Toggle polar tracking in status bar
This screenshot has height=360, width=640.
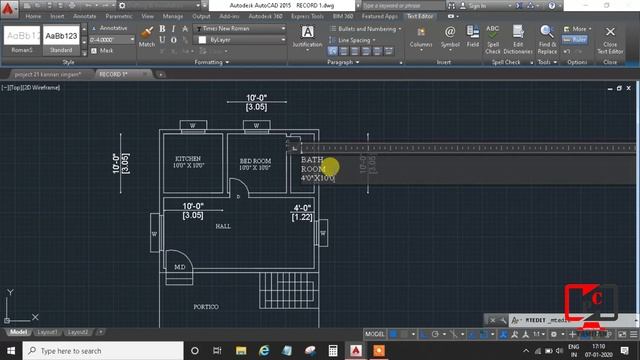(x=435, y=334)
